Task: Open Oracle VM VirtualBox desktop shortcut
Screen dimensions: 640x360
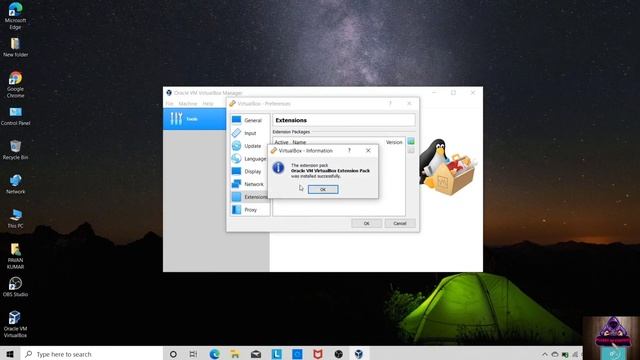Action: click(x=15, y=324)
